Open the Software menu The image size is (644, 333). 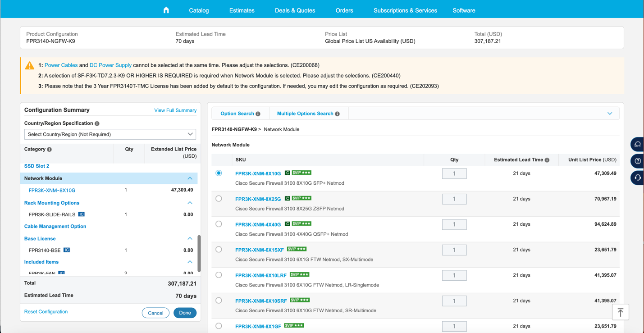click(464, 10)
